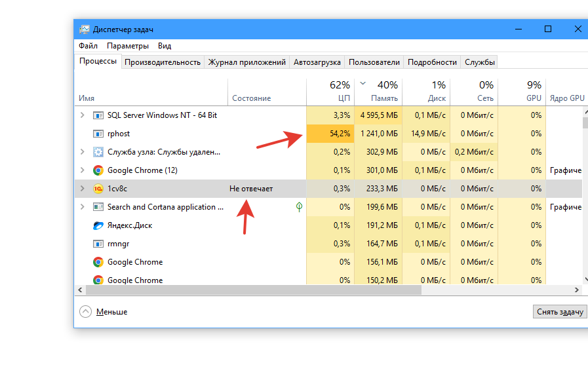Expand the 1cv8c not responding process
Screen dimensions: 588x380
(x=82, y=189)
